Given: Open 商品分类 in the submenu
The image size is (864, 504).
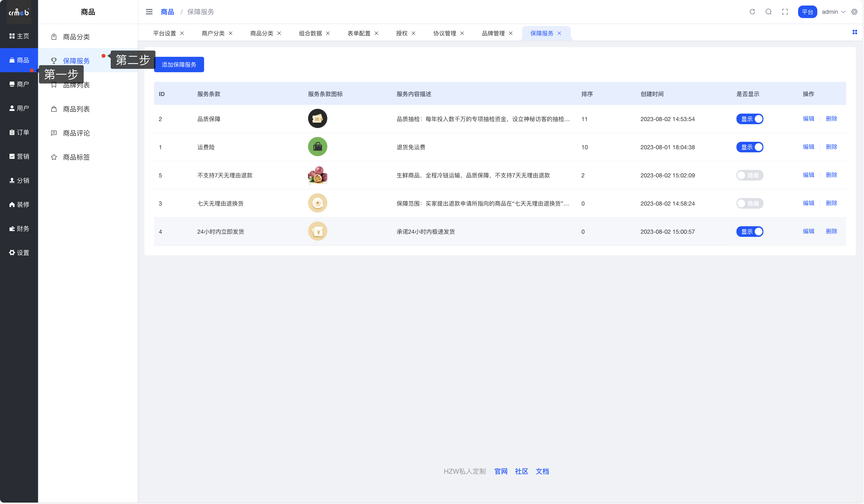Looking at the screenshot, I should (76, 37).
